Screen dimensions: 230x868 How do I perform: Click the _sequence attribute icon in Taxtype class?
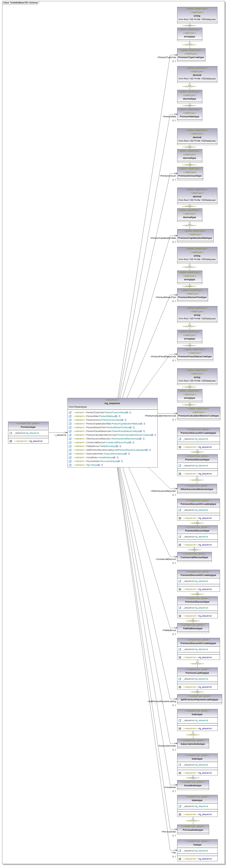pos(180,851)
